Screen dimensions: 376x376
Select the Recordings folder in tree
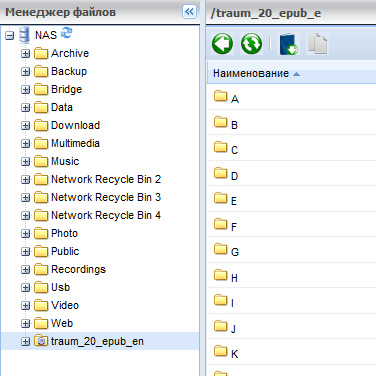78,269
